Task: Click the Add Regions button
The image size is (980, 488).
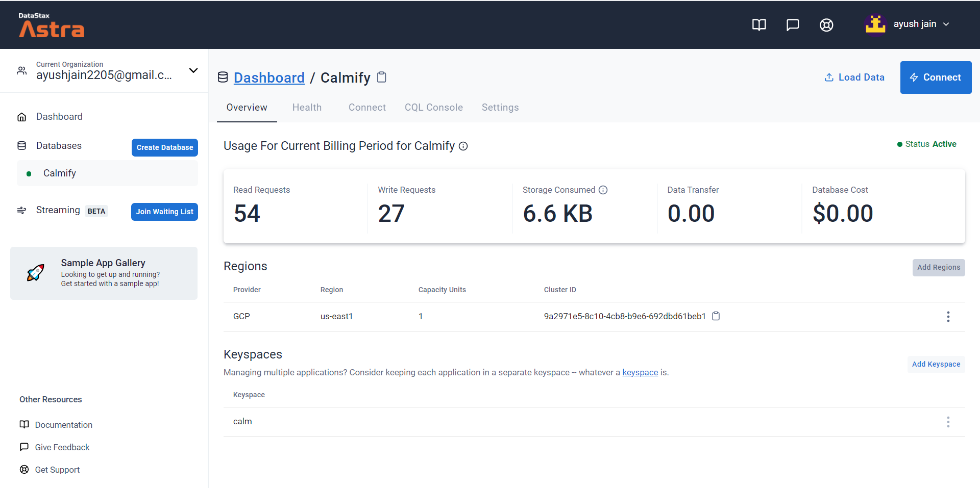Action: 939,268
